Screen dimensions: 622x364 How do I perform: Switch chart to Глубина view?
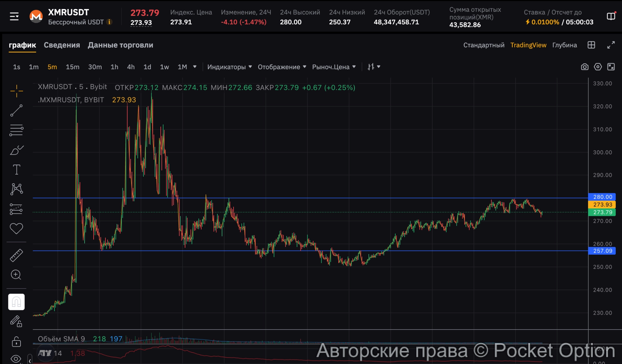click(x=564, y=45)
